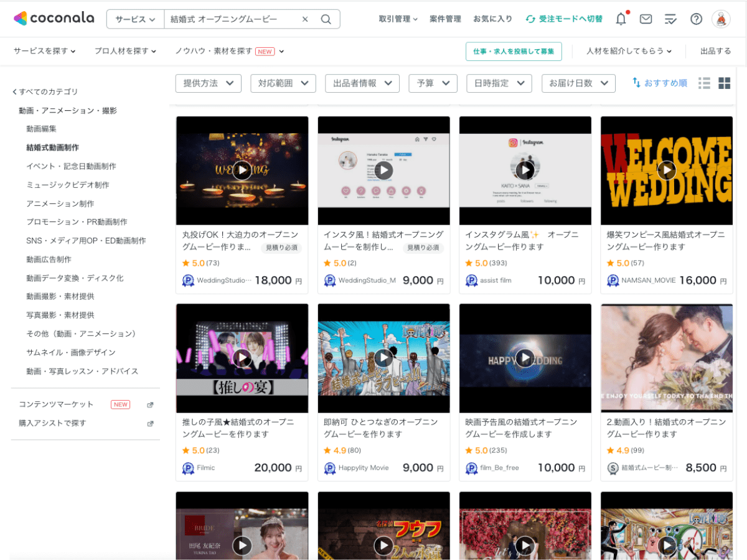Viewport: 747px width, 560px height.
Task: Open the 対応範囲 filter dropdown
Action: 283,83
